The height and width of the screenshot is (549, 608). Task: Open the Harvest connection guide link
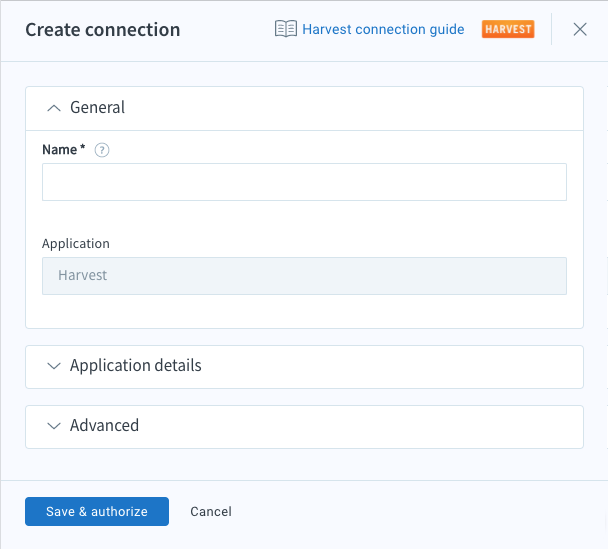point(383,29)
